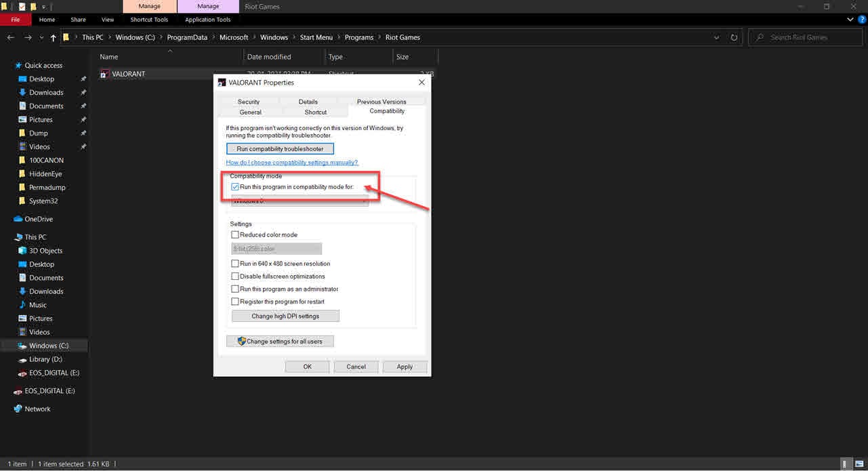This screenshot has width=868, height=471.
Task: Toggle Run this program in compatibility mode
Action: click(x=235, y=187)
